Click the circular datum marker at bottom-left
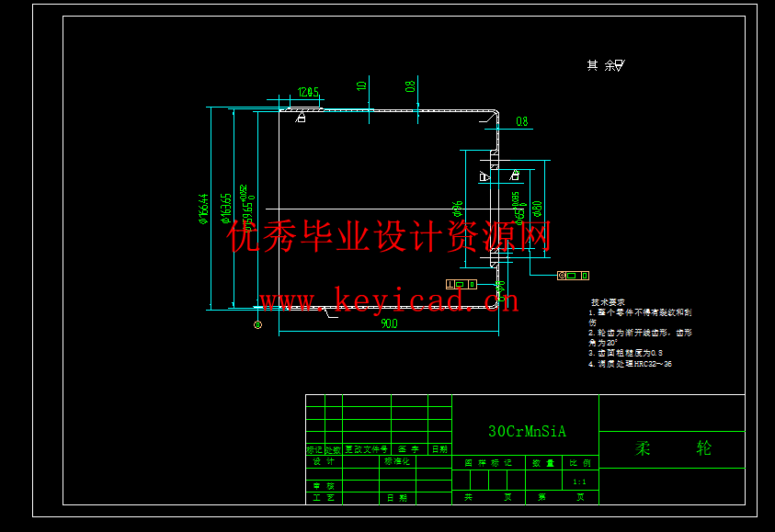Viewport: 775px width, 532px height. point(257,324)
